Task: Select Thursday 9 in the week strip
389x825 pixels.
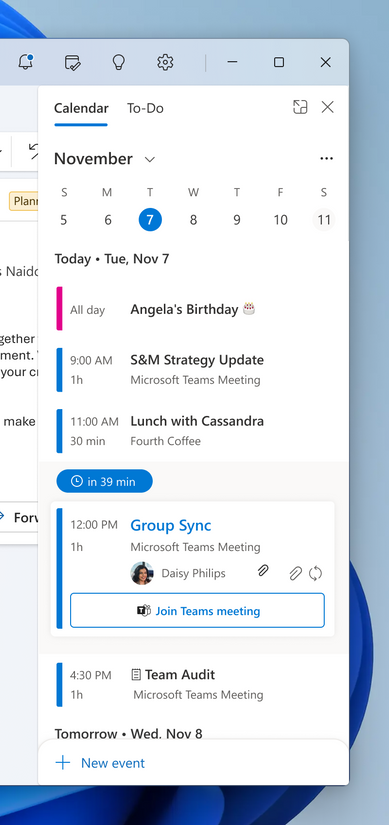Action: 237,220
